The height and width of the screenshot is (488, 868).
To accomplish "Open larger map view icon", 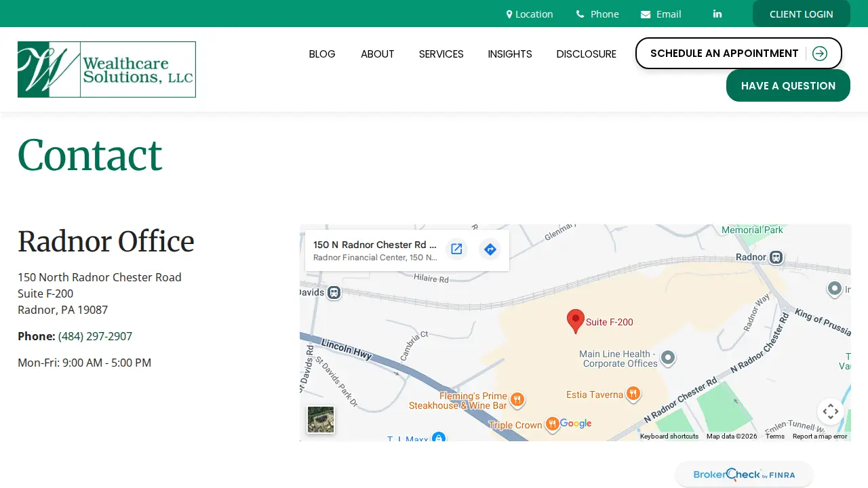I will point(456,249).
